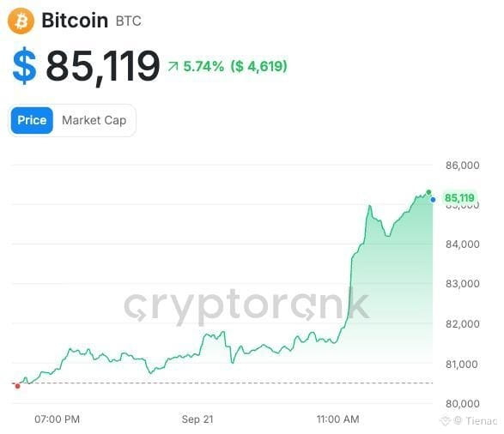The image size is (504, 434).
Task: Click the 11:00 AM axis label
Action: tap(337, 419)
